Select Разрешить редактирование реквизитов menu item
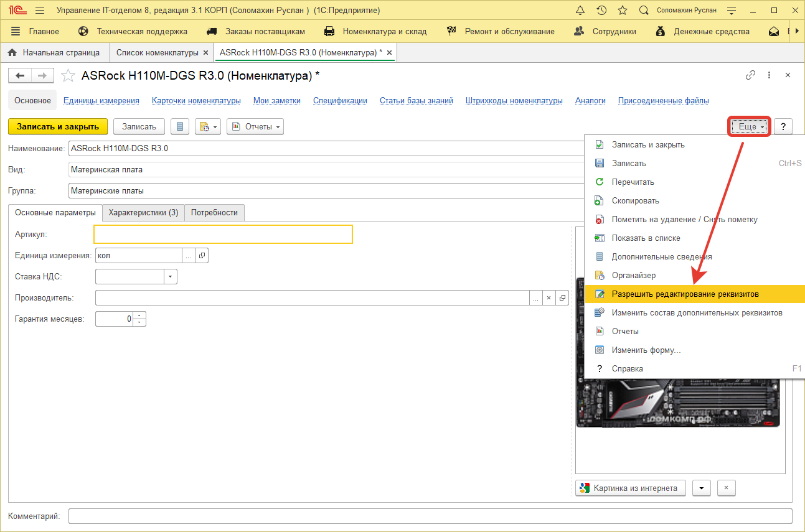The width and height of the screenshot is (805, 532). click(x=685, y=294)
